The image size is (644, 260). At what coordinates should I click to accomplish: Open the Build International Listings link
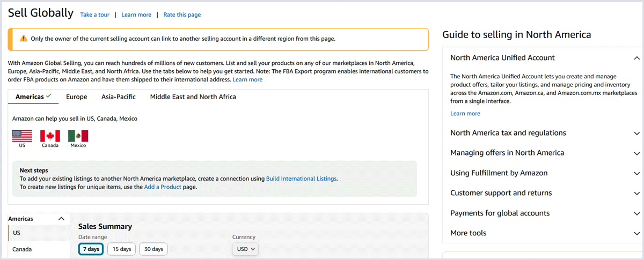[301, 179]
